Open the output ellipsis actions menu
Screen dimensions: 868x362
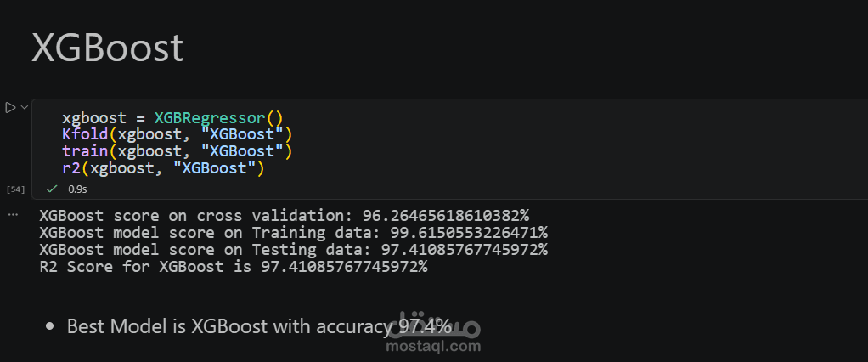point(14,215)
